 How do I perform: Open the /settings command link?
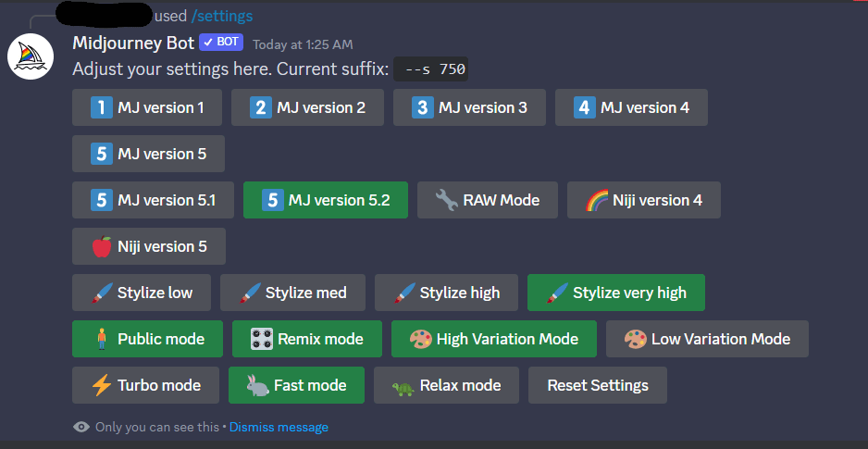pyautogui.click(x=222, y=16)
